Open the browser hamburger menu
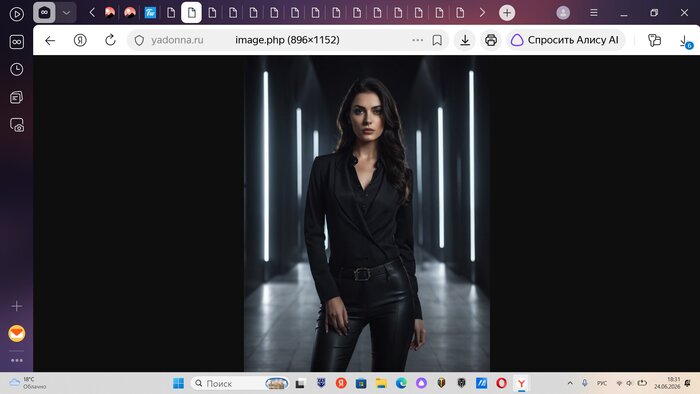This screenshot has height=394, width=700. click(x=594, y=13)
